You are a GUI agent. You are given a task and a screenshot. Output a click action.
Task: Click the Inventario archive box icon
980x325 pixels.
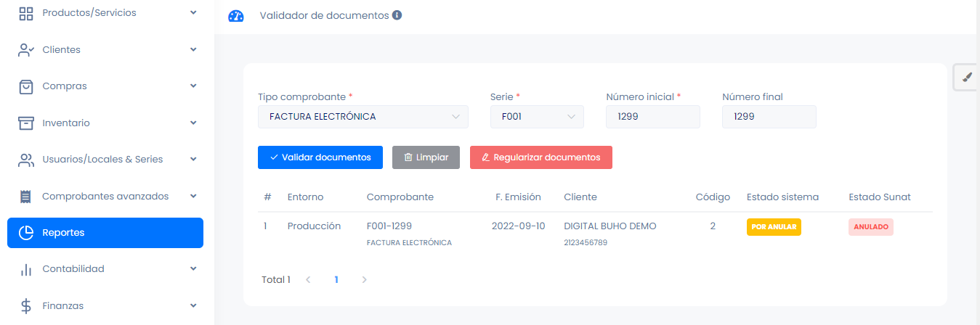coord(26,123)
